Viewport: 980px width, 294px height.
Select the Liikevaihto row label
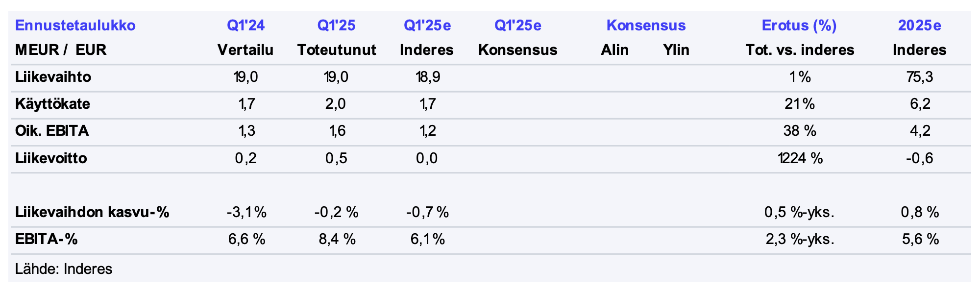pyautogui.click(x=53, y=77)
